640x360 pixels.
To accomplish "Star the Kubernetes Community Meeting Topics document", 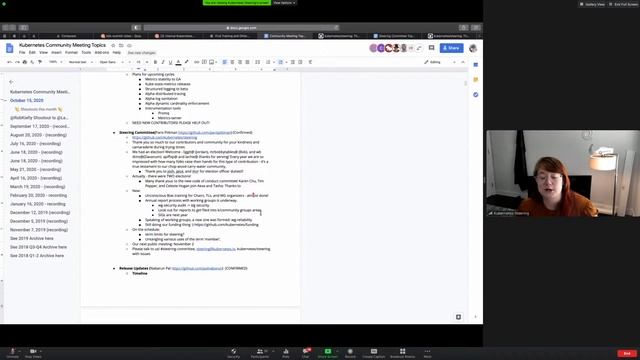I will tap(113, 45).
